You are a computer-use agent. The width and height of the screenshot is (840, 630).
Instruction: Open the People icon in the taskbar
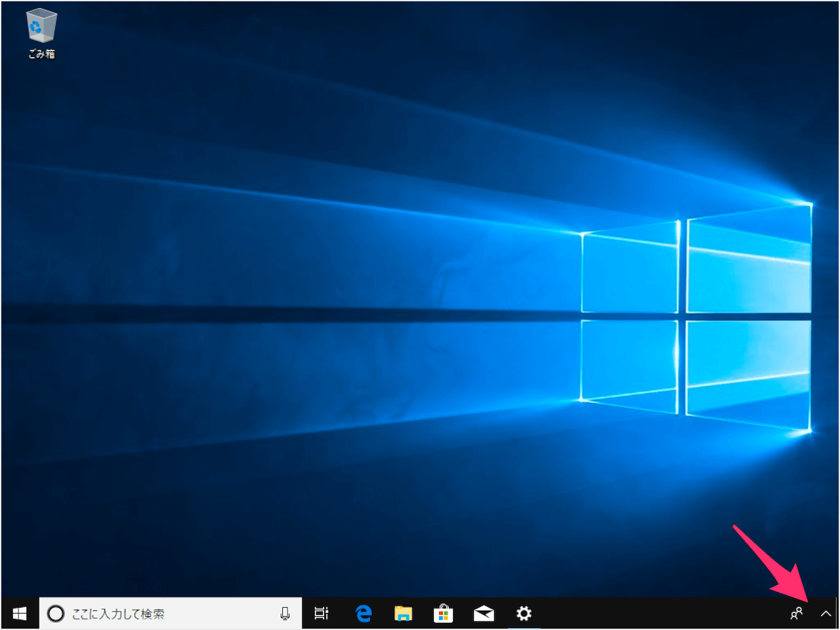tap(796, 614)
